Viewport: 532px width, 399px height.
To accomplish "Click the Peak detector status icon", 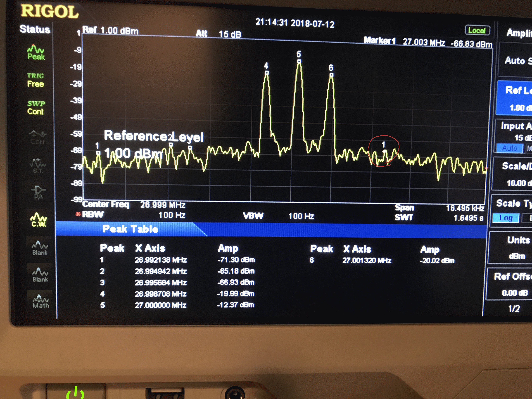I will tap(36, 52).
